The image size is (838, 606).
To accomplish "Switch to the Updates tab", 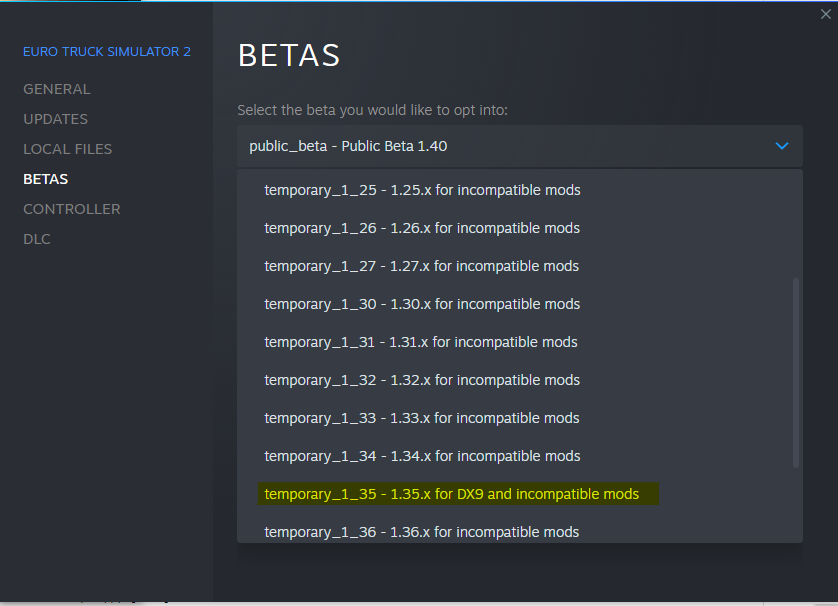I will 55,119.
